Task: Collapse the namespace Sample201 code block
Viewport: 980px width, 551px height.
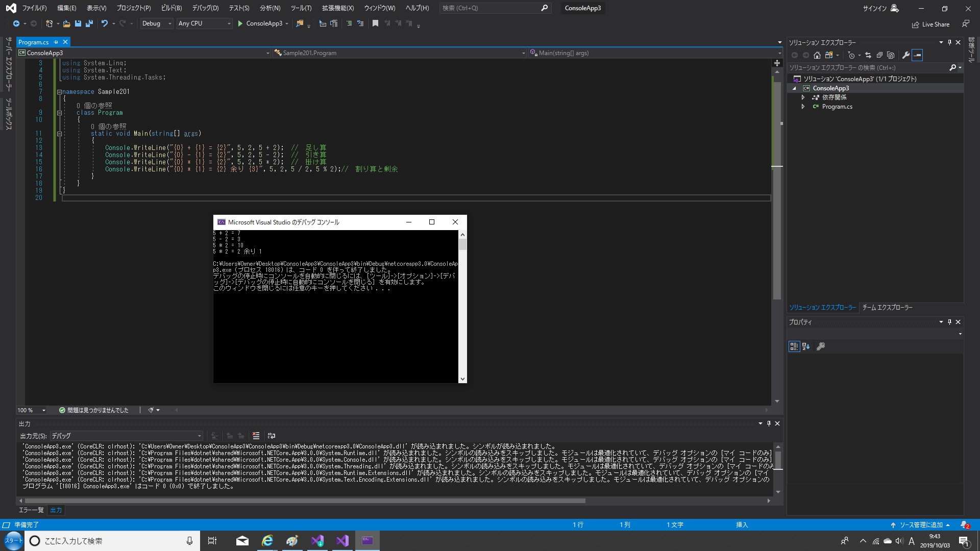Action: click(59, 92)
